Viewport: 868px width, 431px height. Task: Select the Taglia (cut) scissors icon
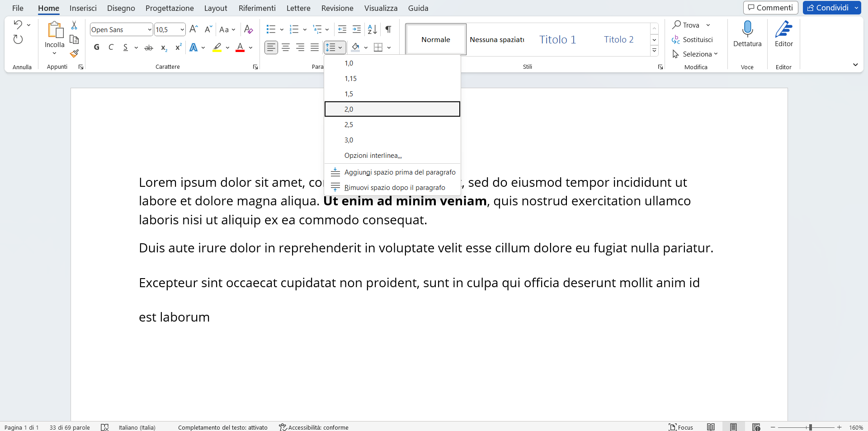click(74, 25)
